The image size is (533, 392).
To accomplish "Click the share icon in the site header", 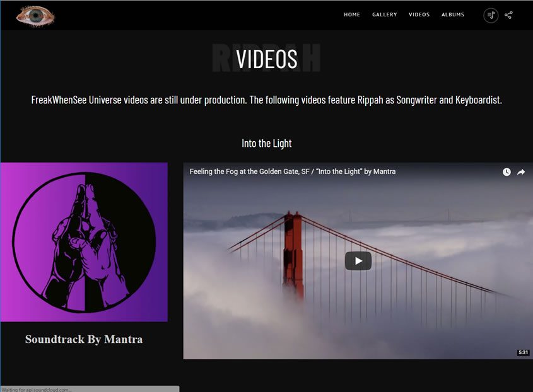I will point(508,15).
